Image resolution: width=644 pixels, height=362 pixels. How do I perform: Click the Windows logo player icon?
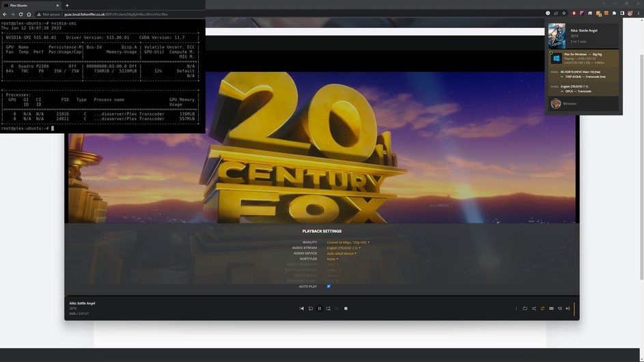[556, 58]
